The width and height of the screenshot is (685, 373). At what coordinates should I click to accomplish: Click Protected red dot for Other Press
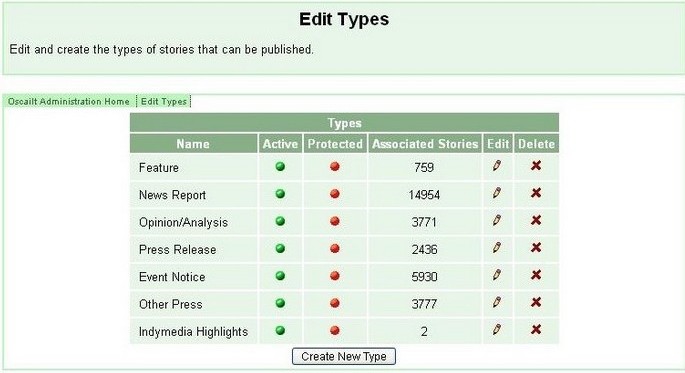(335, 303)
